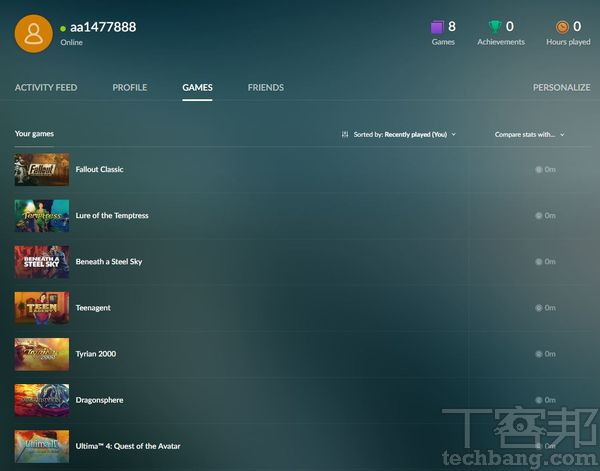This screenshot has height=471, width=600.
Task: Click the sort icon beside Sorted by
Action: 345,134
